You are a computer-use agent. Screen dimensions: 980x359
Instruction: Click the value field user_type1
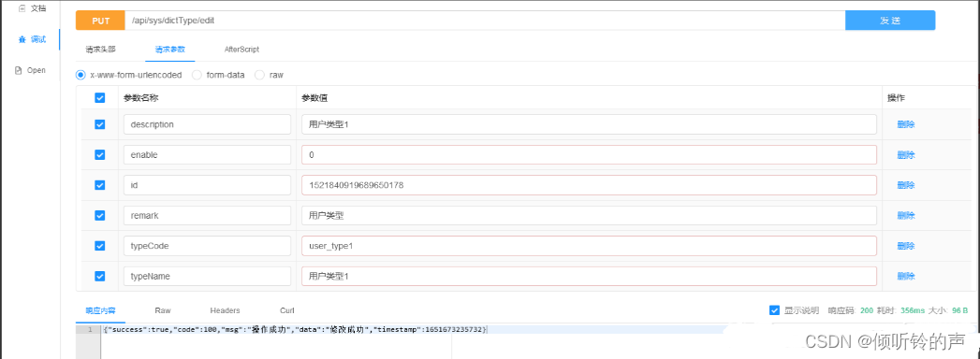tap(589, 246)
